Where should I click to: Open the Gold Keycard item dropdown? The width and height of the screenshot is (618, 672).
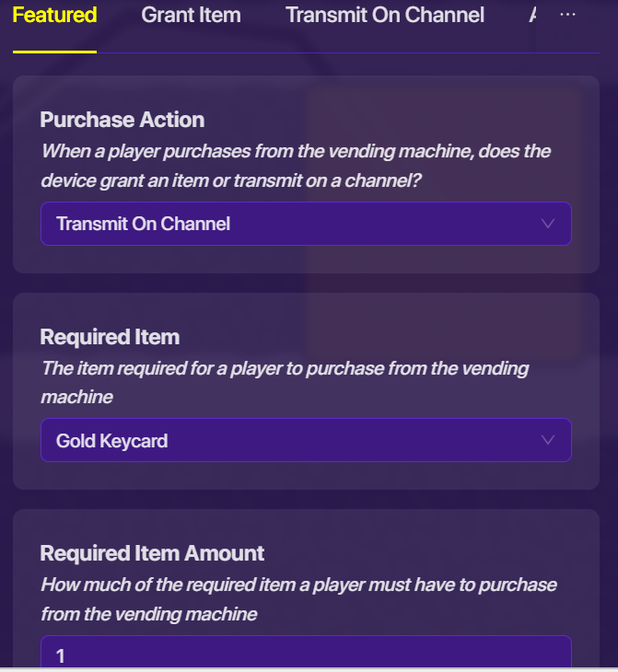click(305, 440)
